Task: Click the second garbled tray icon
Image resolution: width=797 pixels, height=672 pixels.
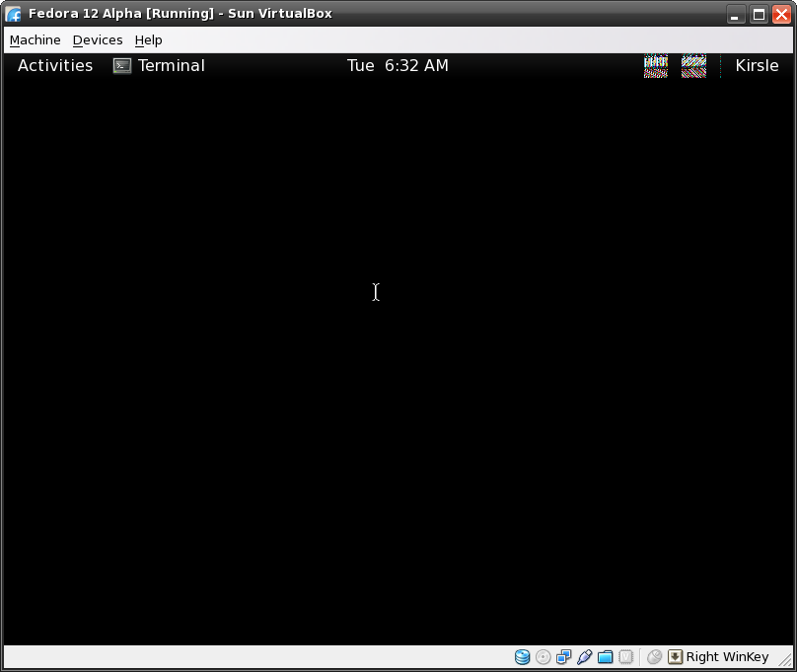Action: tap(693, 66)
